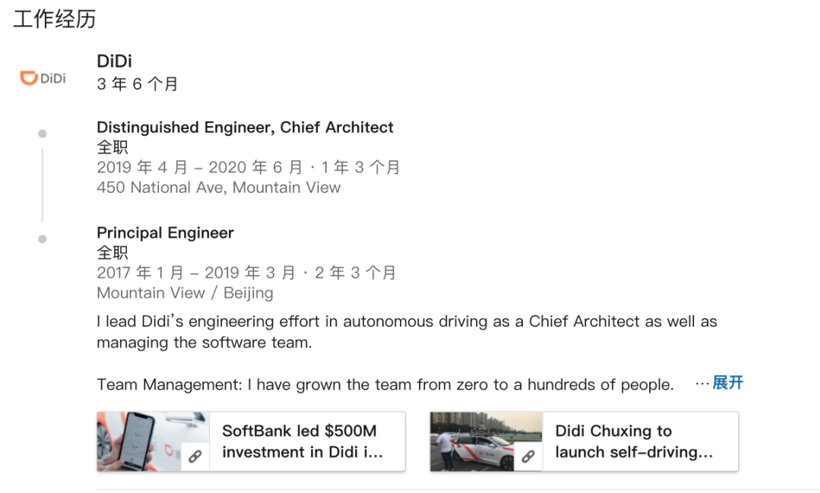Click the 工作经历 section heading

(54, 19)
